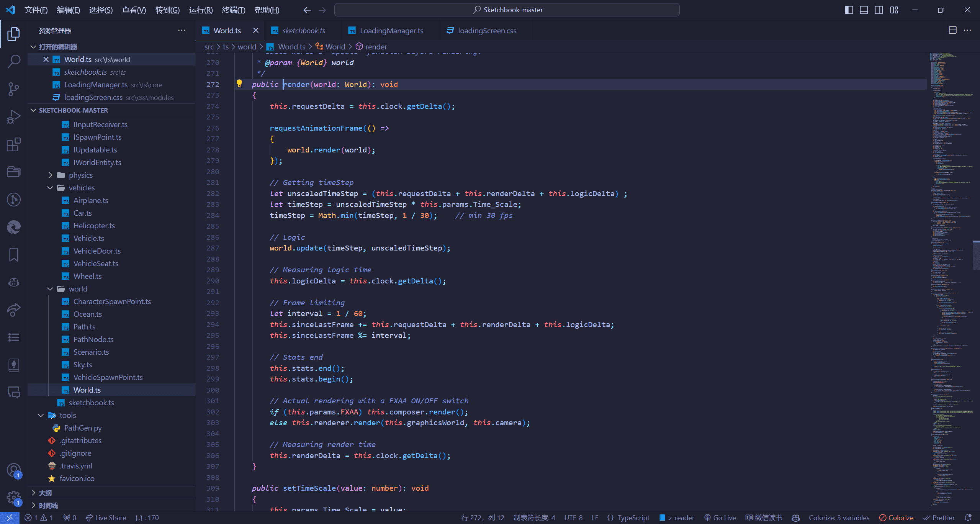
Task: Toggle Prettier formatter status
Action: (x=939, y=518)
